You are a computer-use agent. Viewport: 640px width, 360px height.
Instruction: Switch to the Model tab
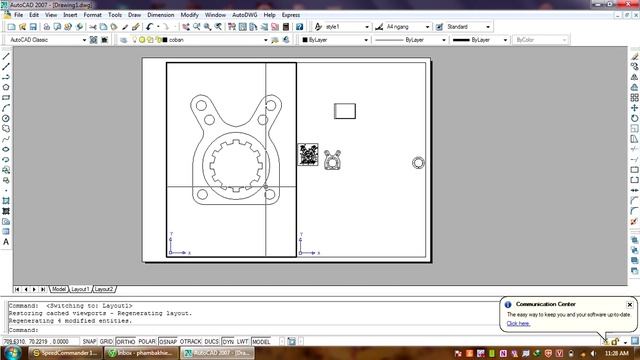point(58,289)
